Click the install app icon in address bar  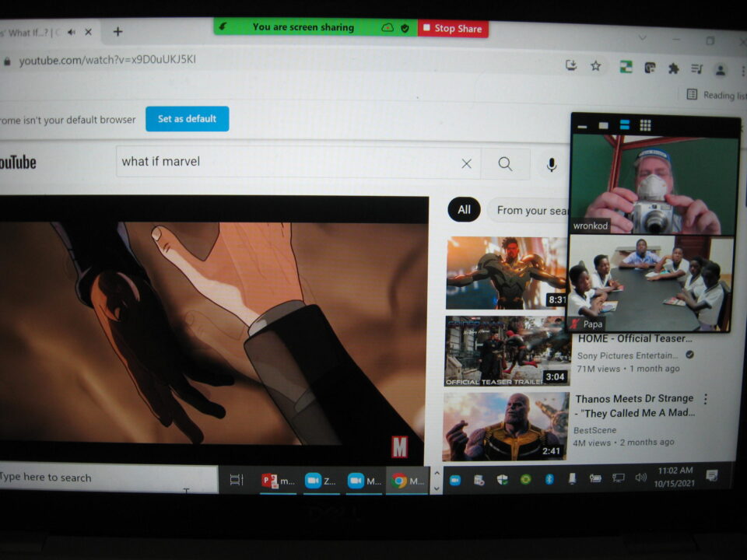571,65
